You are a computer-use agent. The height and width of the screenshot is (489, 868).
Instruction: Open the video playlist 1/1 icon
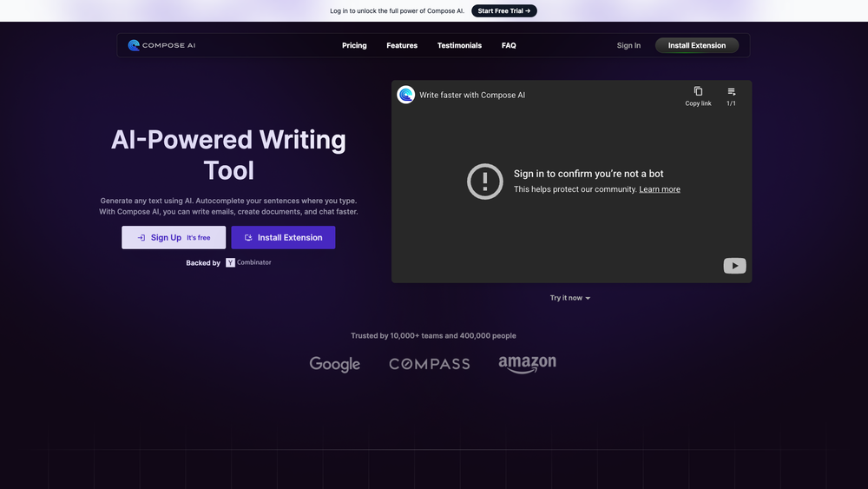point(731,96)
